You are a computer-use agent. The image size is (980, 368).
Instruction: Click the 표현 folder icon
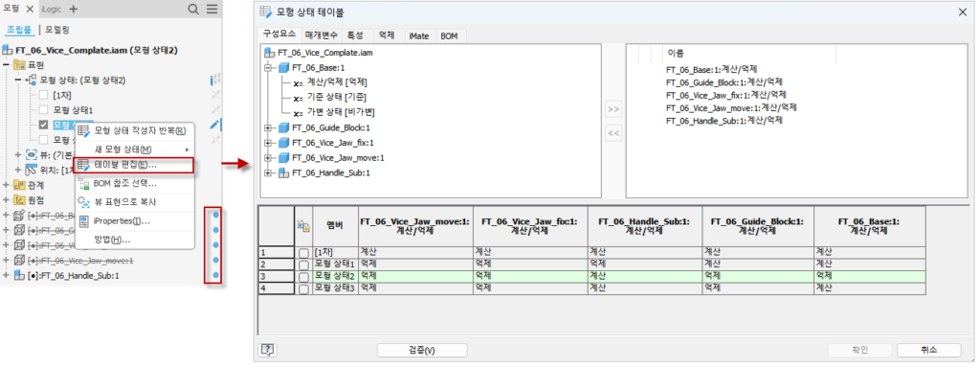tap(19, 65)
